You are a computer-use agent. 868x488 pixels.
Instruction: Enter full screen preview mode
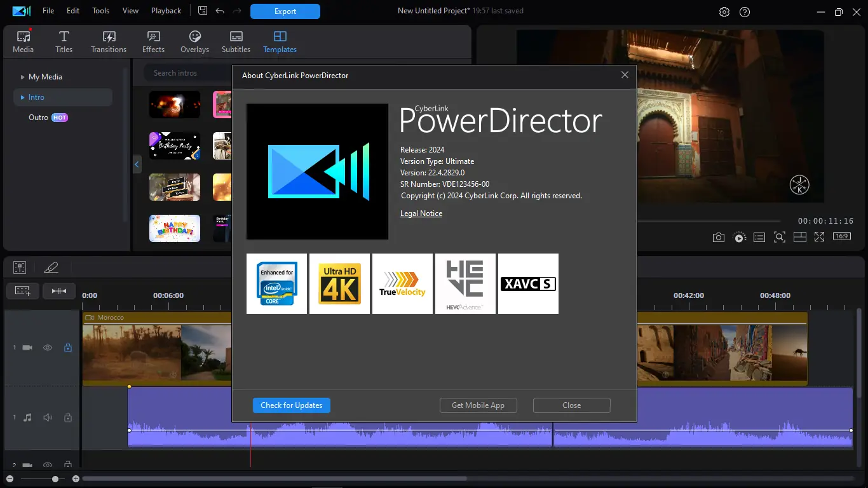[x=820, y=237]
